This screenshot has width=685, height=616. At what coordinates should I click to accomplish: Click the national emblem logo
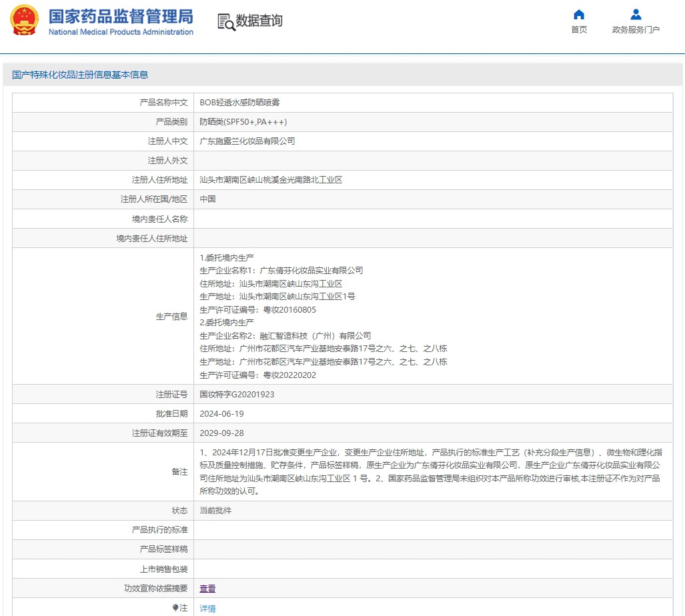coord(24,21)
